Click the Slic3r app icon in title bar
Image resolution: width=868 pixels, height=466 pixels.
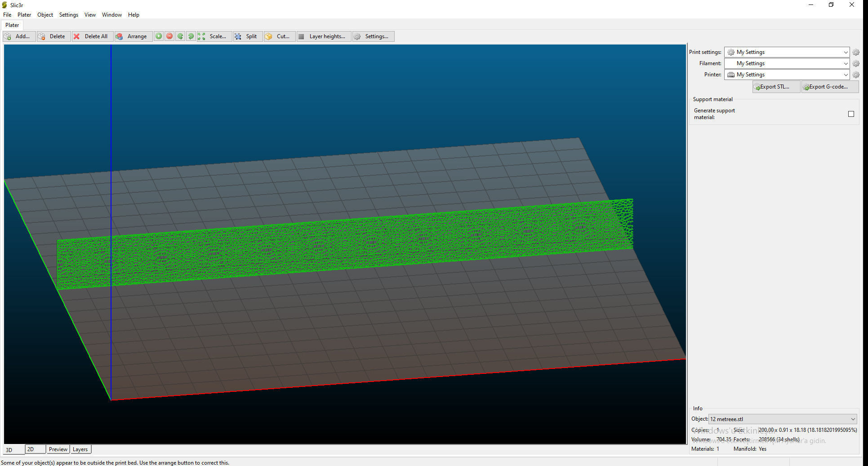[4, 5]
